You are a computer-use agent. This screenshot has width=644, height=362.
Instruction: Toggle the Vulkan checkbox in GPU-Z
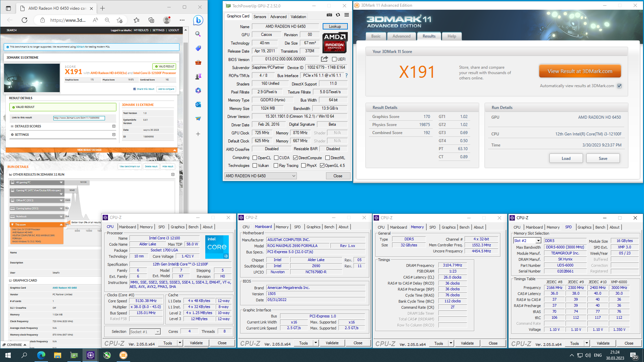tap(255, 166)
